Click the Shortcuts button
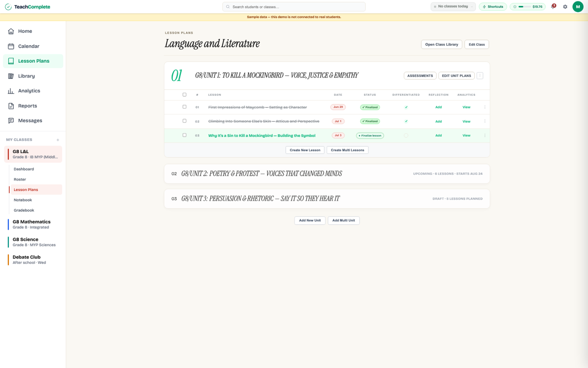 (493, 7)
